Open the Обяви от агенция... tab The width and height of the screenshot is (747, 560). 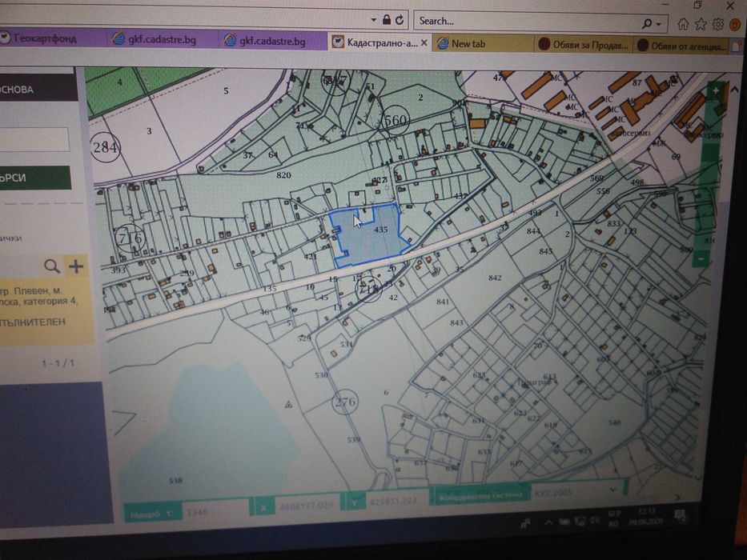click(682, 46)
